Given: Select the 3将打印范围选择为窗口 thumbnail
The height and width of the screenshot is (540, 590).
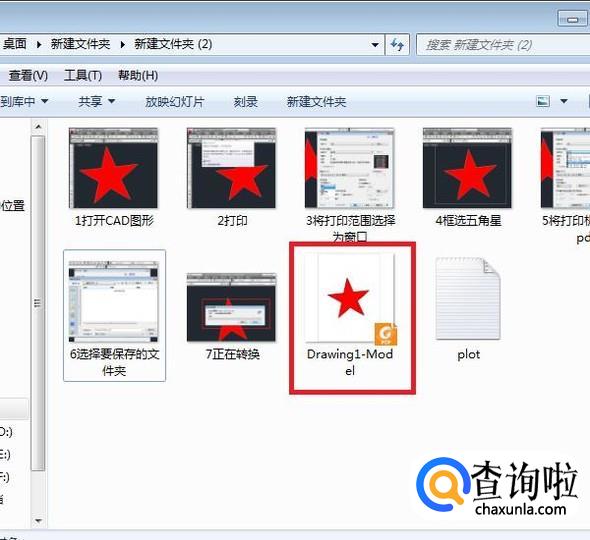Looking at the screenshot, I should pos(350,168).
